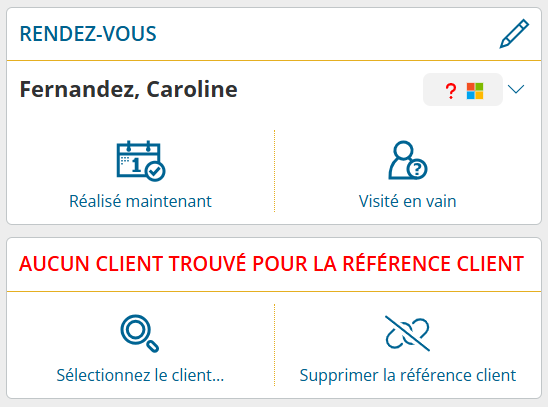
Task: Click the red AUCUN CLIENT TROUVÉ heading
Action: tap(272, 264)
